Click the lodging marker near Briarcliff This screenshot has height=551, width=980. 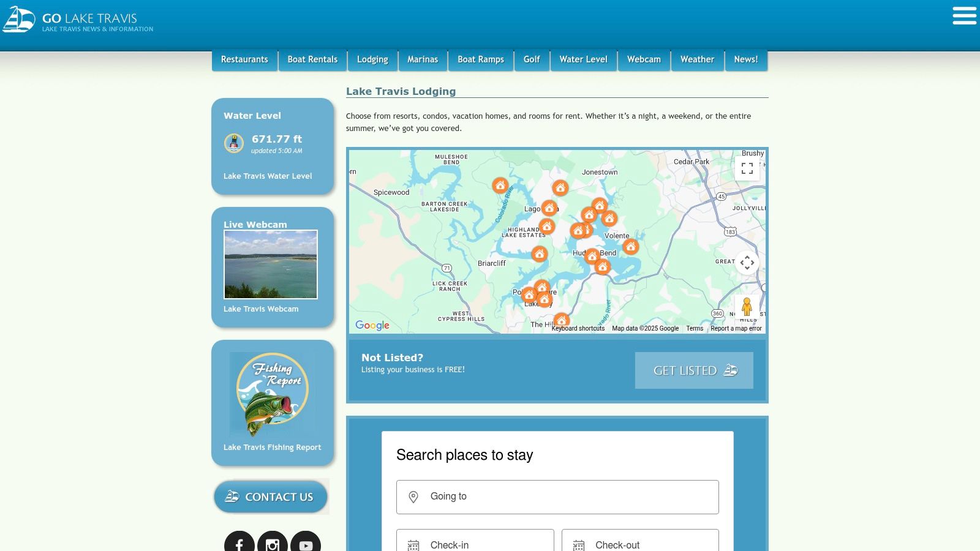(539, 253)
